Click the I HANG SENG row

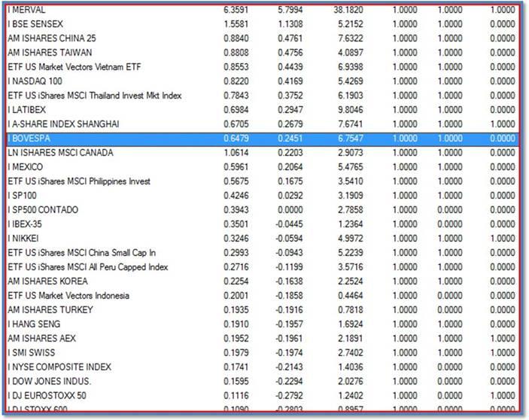coord(262,324)
